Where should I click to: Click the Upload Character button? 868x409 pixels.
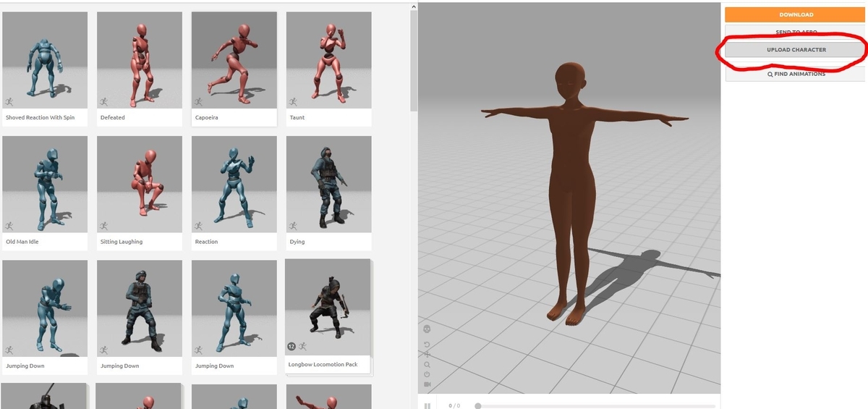[796, 50]
